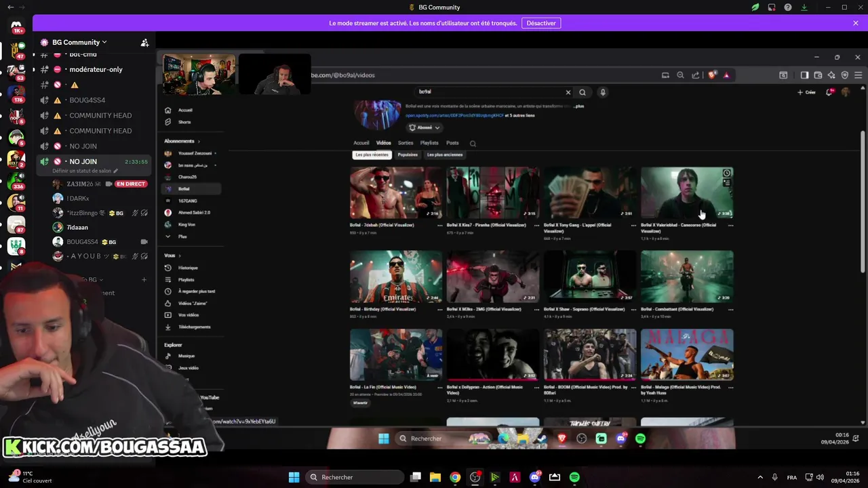868x488 pixels.
Task: Open Spotify from the Windows taskbar
Action: tap(574, 477)
